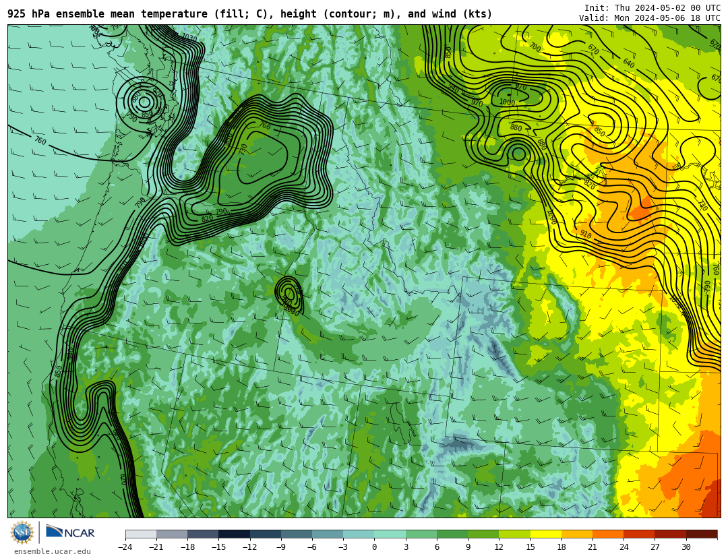Click the 640 height contour label

(x=629, y=63)
